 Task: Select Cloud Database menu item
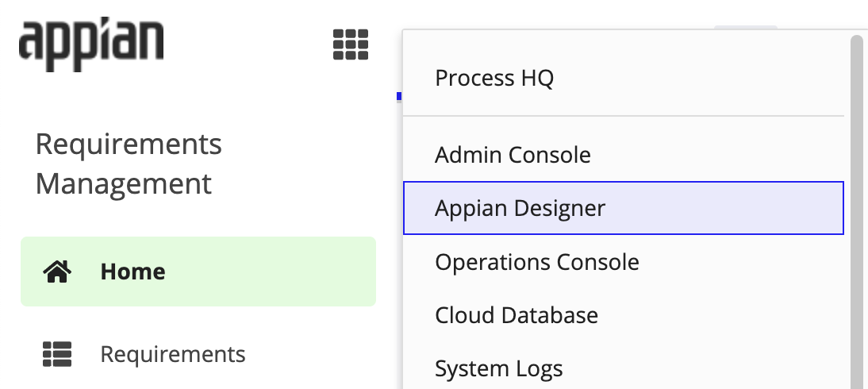(624, 314)
